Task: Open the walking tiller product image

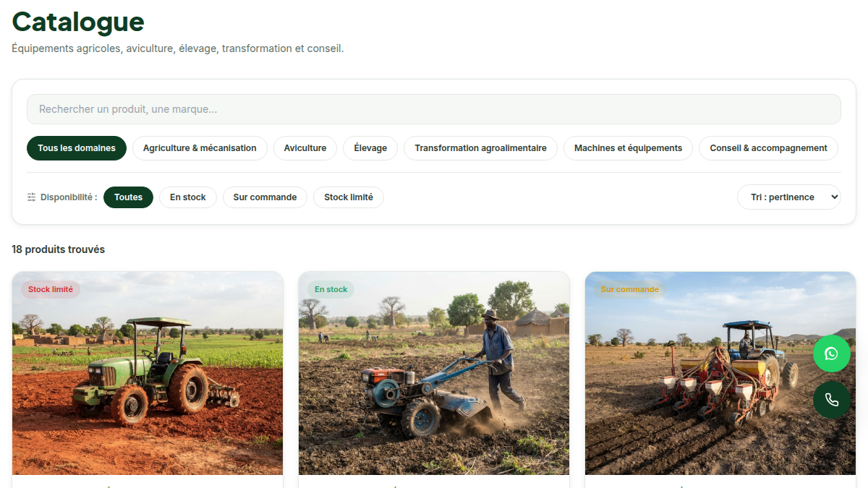Action: [x=434, y=373]
